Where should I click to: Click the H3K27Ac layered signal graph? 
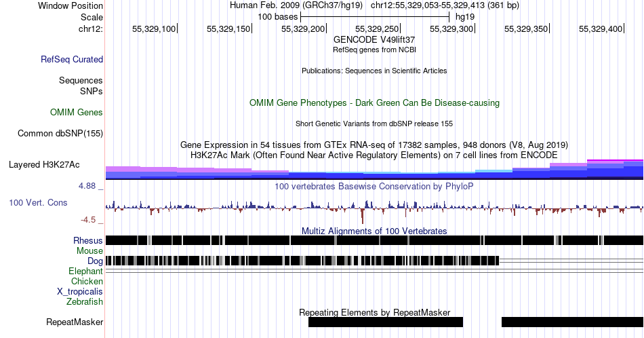374,170
